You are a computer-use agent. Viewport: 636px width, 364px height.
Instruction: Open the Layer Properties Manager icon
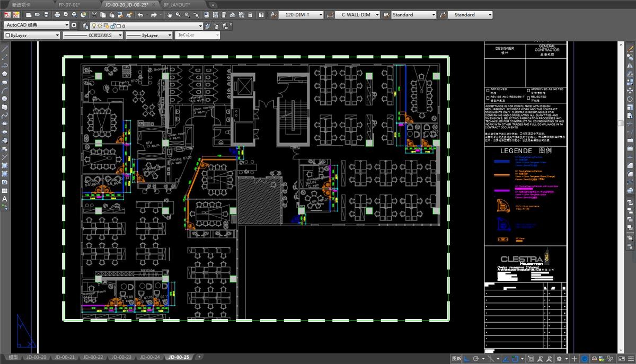click(84, 25)
